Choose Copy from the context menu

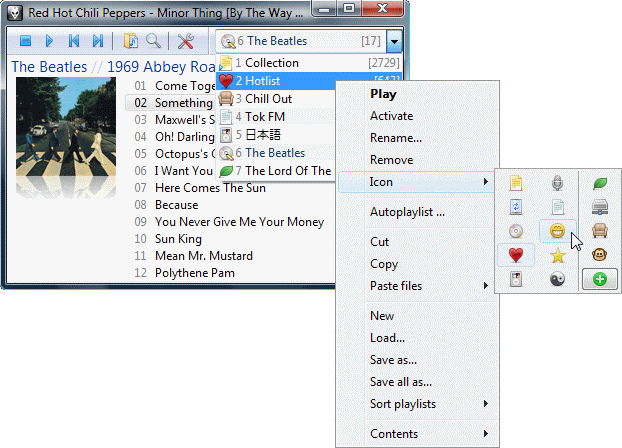click(417, 264)
